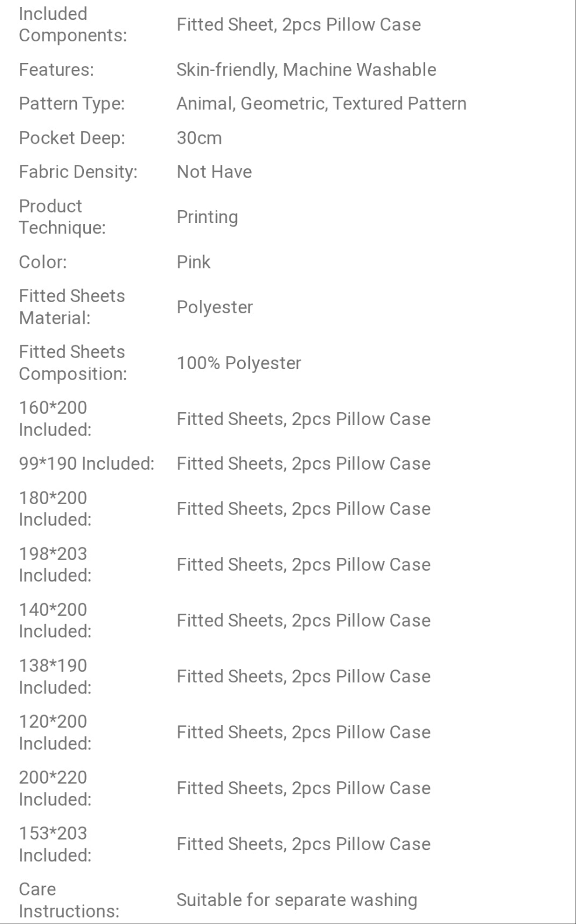Tap the "198*203 Included:" label

[x=55, y=564]
